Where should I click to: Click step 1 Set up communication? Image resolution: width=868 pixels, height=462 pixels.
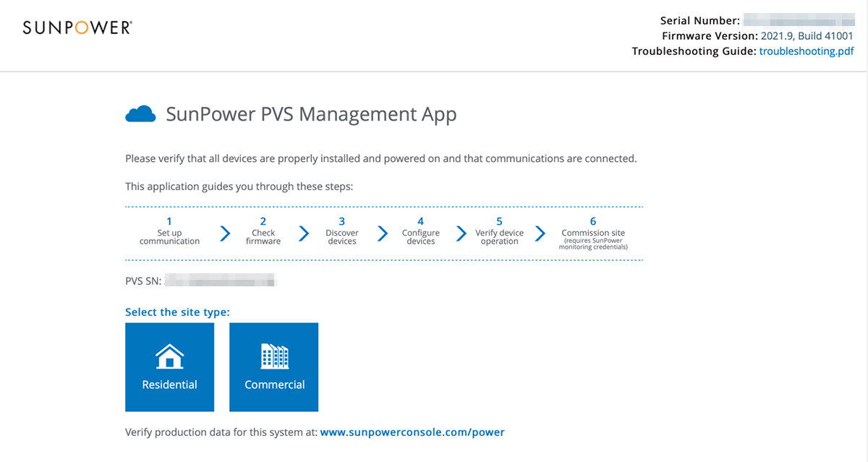[169, 232]
